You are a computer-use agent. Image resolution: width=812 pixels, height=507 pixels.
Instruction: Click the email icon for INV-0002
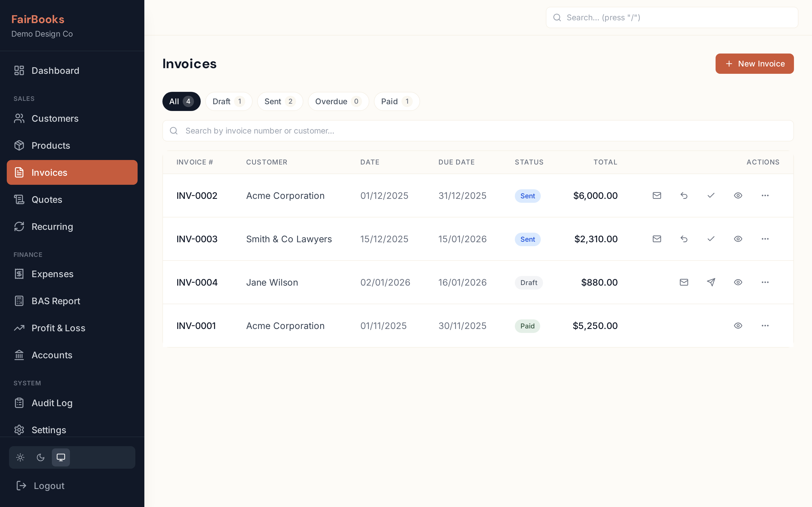657,195
